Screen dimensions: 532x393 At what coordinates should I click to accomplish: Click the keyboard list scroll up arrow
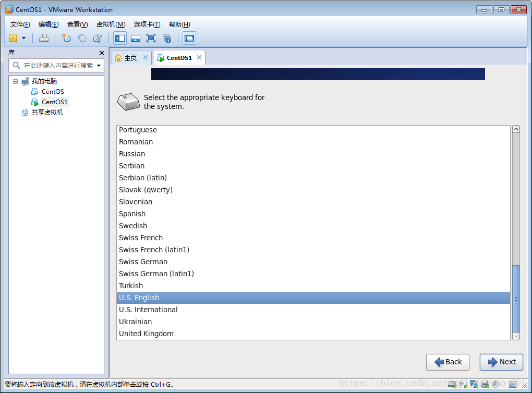coord(516,129)
